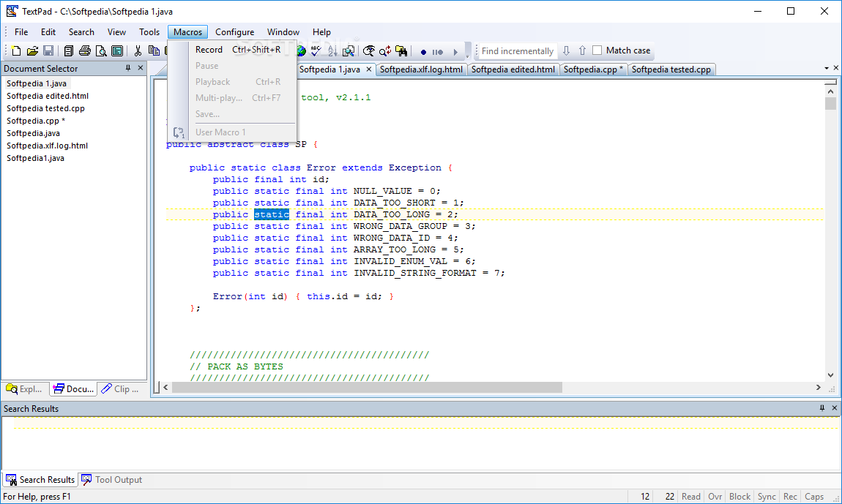Viewport: 842px width, 504px height.
Task: Select Softpedia.cpp * in Document Selector
Action: [36, 120]
